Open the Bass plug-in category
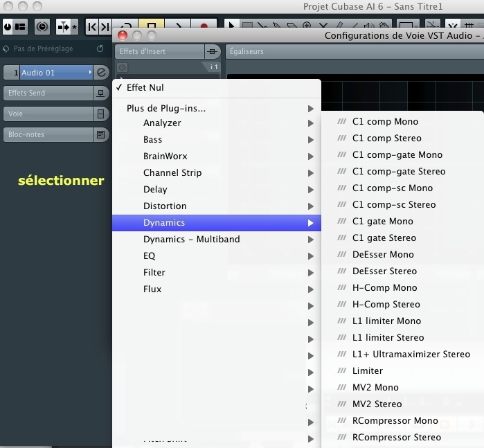Viewport: 484px width, 448px height. [x=216, y=140]
